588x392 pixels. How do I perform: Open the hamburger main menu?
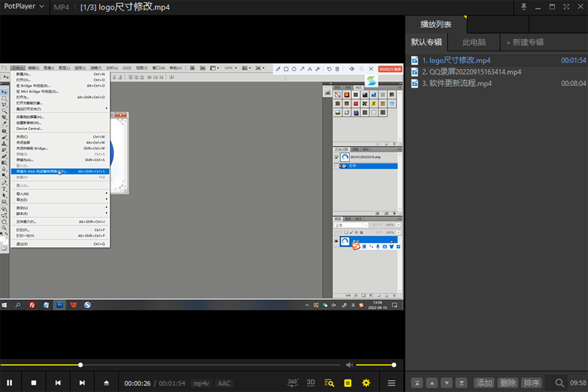(392, 383)
